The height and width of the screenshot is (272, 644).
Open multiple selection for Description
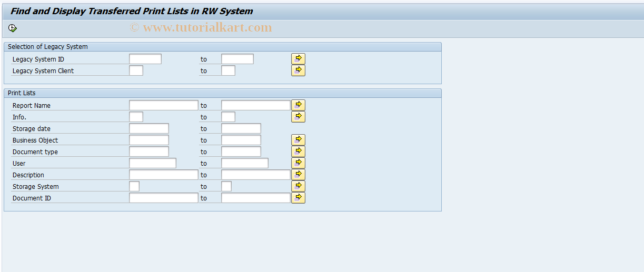coord(298,175)
